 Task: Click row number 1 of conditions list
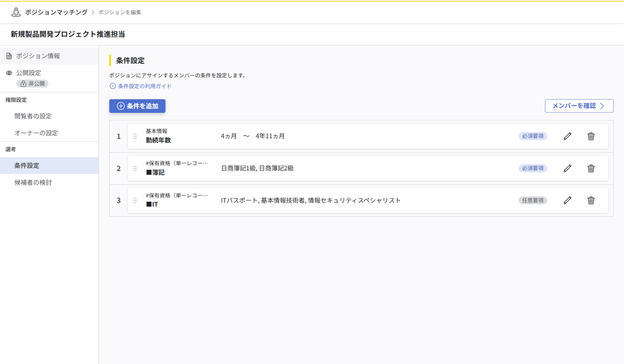119,136
